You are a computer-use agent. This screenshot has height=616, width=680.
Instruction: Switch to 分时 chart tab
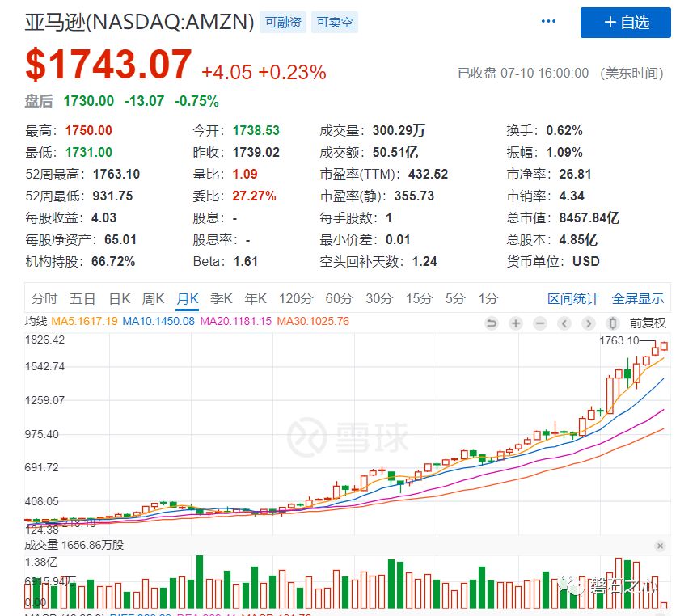(44, 298)
